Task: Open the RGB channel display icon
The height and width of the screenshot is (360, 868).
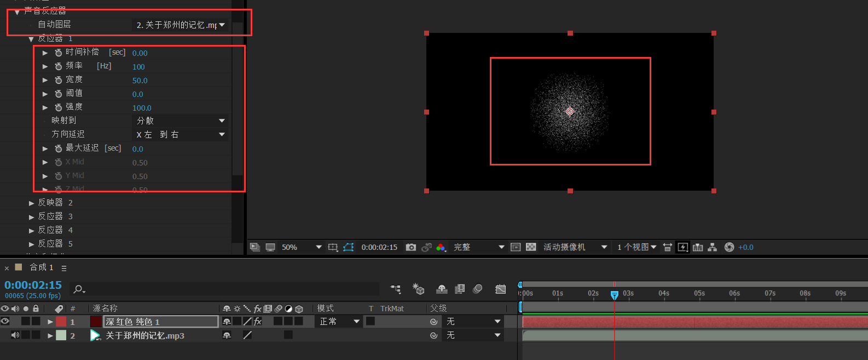Action: pyautogui.click(x=441, y=247)
